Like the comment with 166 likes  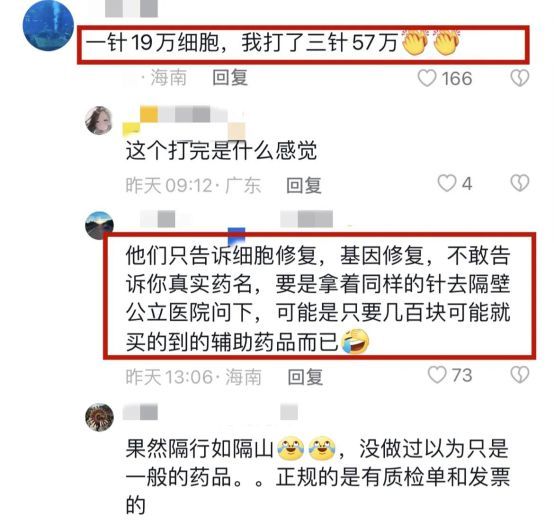pyautogui.click(x=427, y=78)
